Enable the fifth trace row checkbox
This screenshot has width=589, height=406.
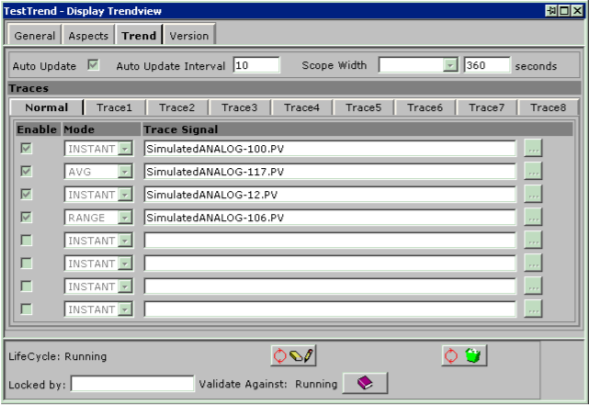(26, 240)
